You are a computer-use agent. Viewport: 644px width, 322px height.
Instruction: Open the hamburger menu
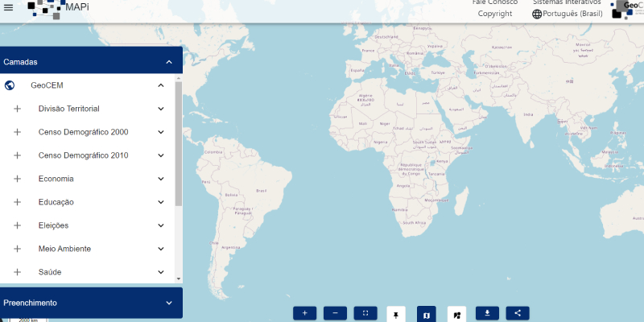pyautogui.click(x=9, y=6)
